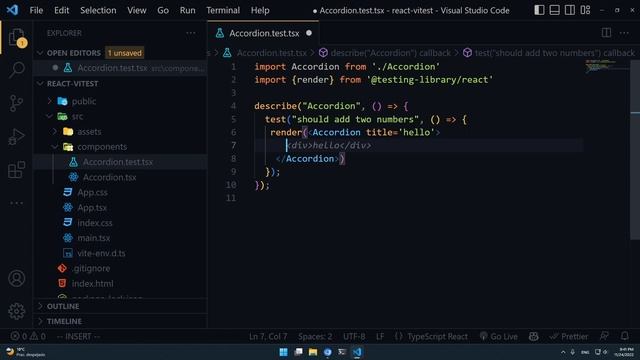Toggle primary side bar layout icon
This screenshot has width=640, height=360.
539,10
